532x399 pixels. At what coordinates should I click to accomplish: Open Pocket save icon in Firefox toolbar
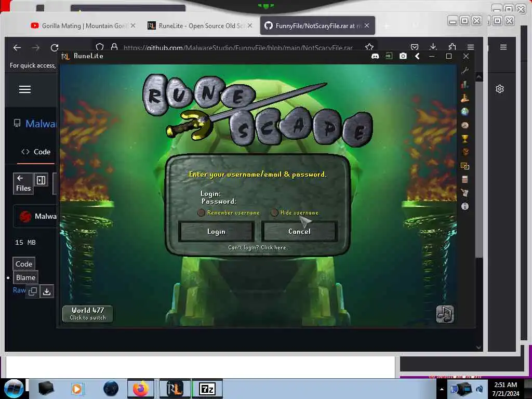tap(414, 47)
